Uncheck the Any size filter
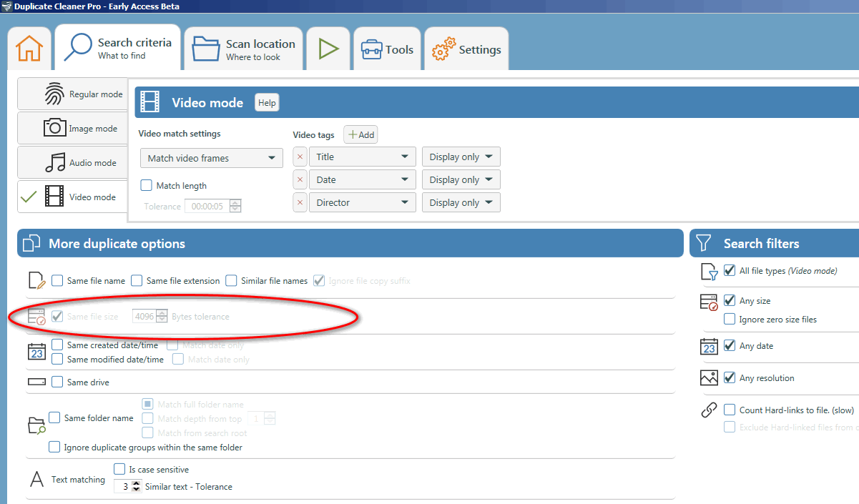 [x=730, y=300]
